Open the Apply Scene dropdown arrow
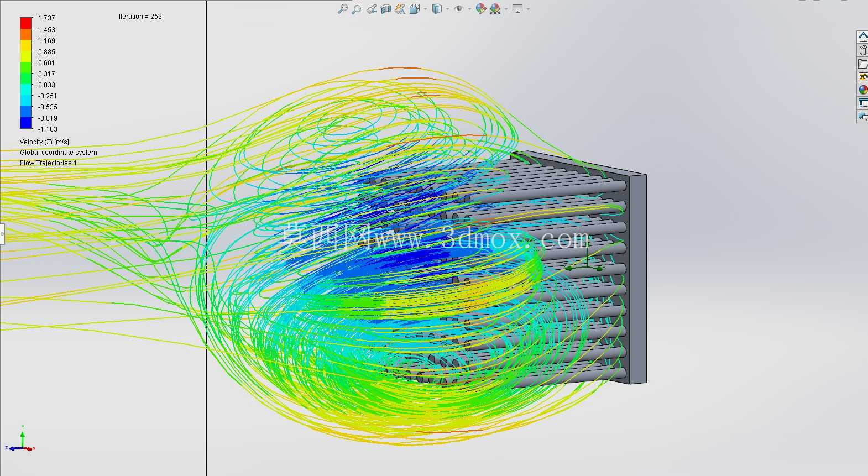Viewport: 868px width, 476px height. pos(506,9)
